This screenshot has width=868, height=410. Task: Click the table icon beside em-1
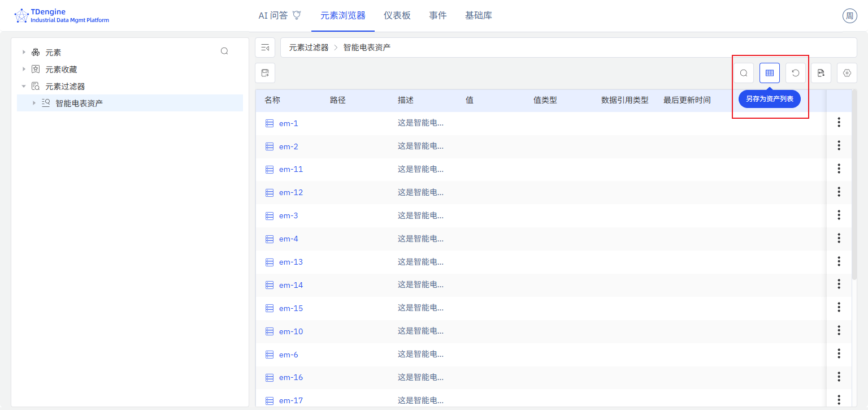click(x=269, y=123)
